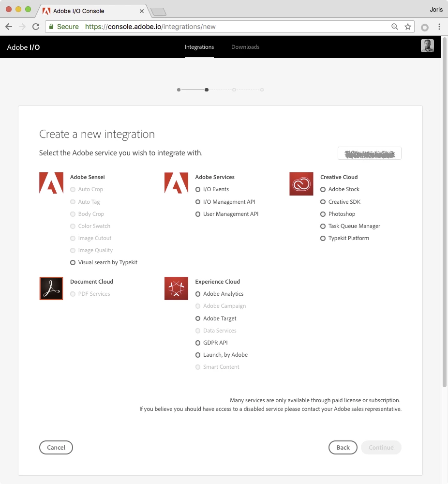Click the Cancel button
The image size is (448, 484).
[x=56, y=448]
